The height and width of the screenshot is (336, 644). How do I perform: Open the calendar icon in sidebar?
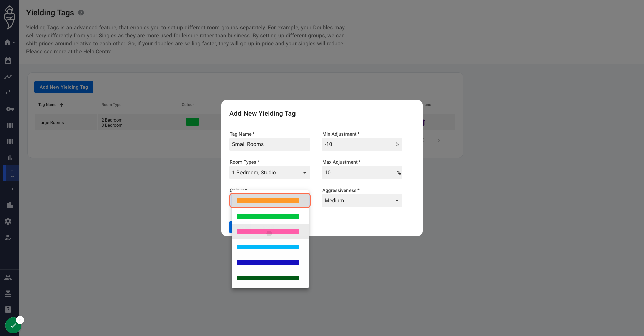tap(8, 61)
